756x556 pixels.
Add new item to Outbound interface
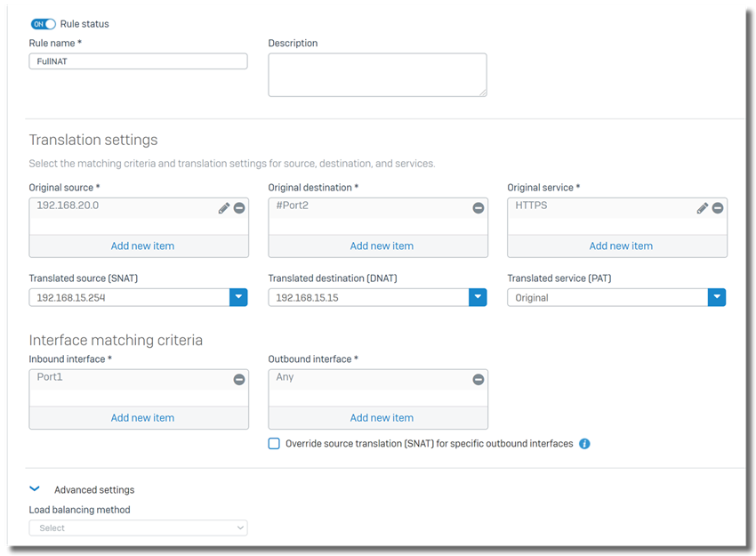coord(382,417)
